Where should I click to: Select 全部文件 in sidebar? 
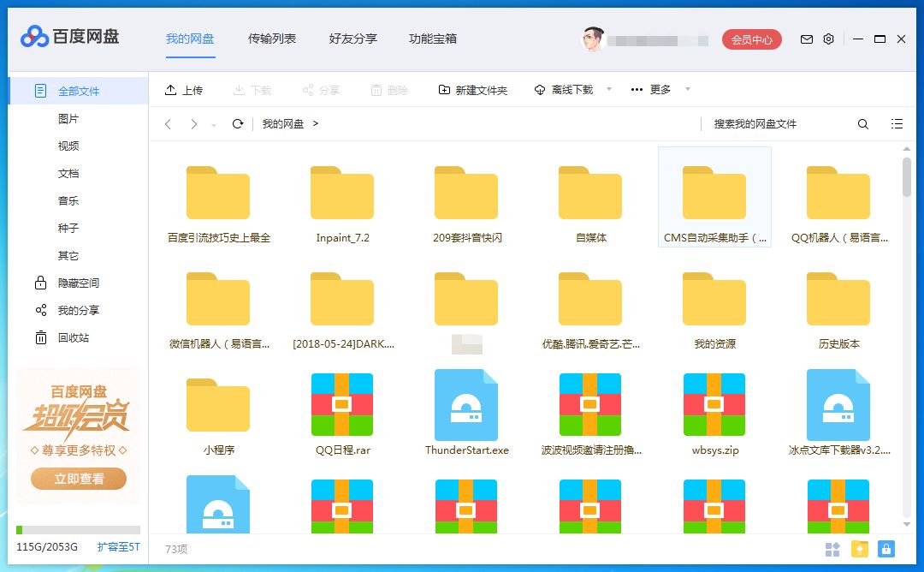(79, 91)
